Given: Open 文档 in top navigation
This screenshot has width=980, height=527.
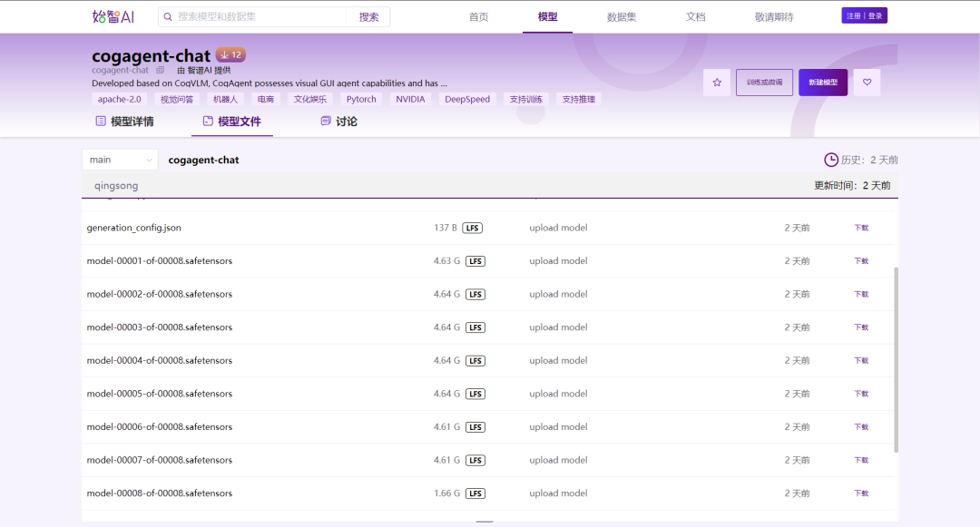Looking at the screenshot, I should coord(695,17).
